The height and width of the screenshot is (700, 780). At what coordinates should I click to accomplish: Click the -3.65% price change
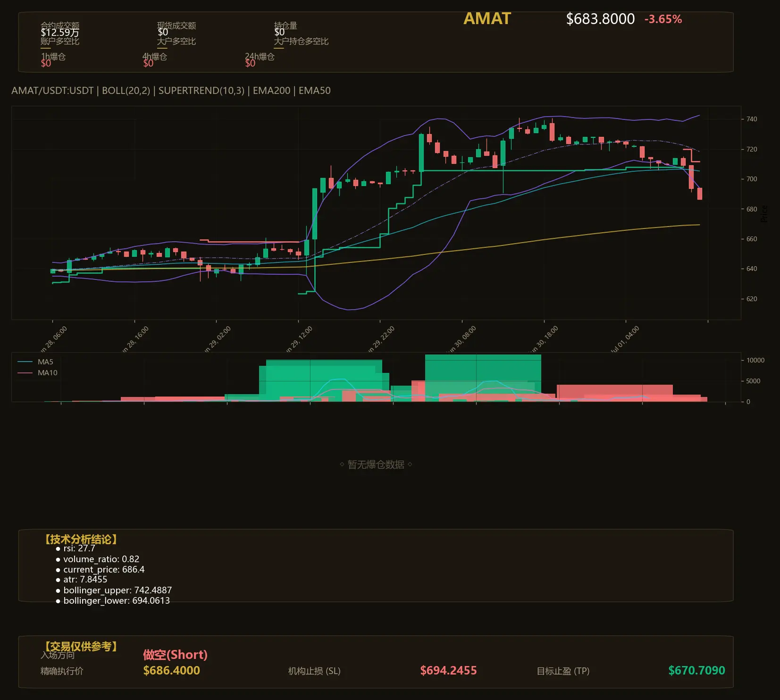pos(663,19)
